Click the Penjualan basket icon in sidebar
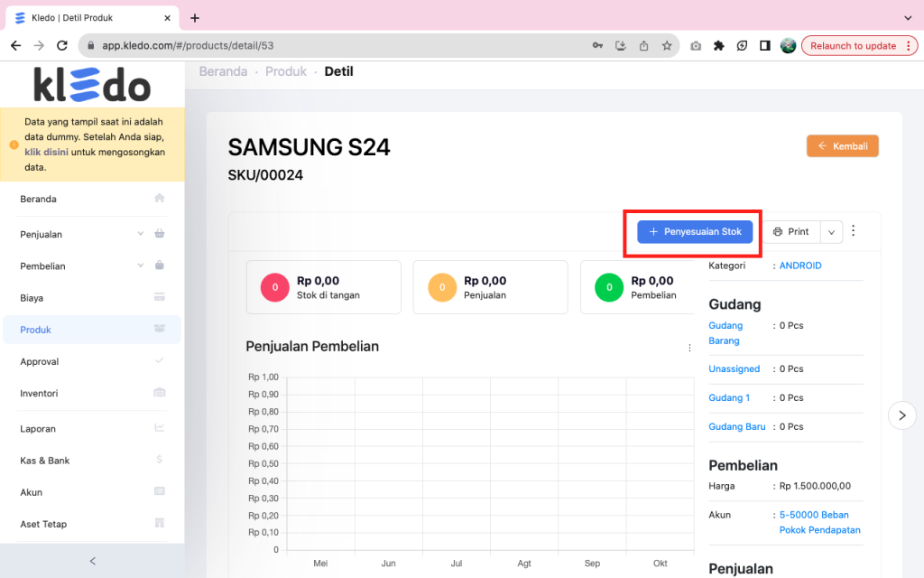 159,234
